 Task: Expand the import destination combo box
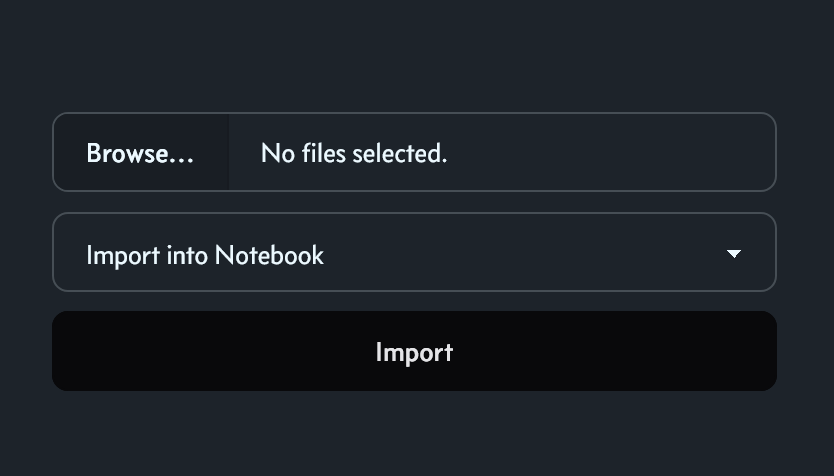click(414, 252)
